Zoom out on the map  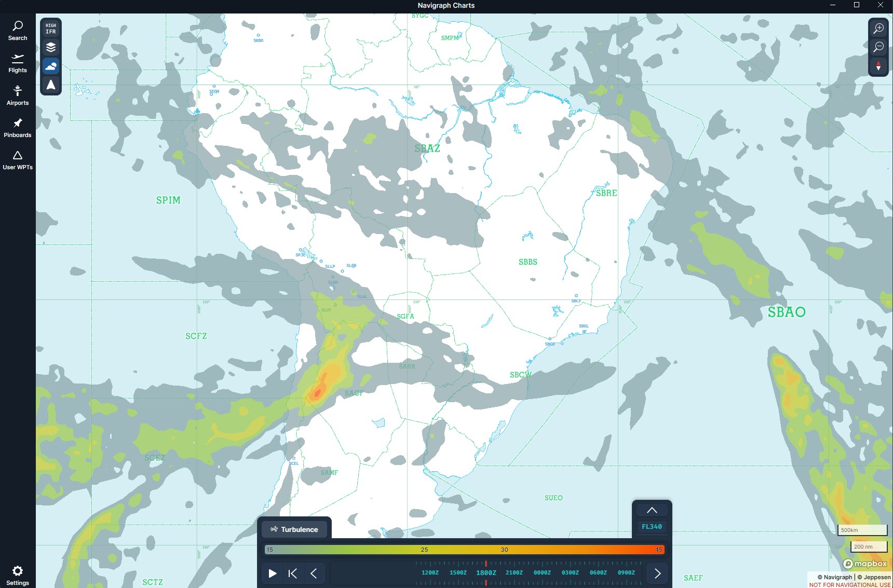point(878,47)
